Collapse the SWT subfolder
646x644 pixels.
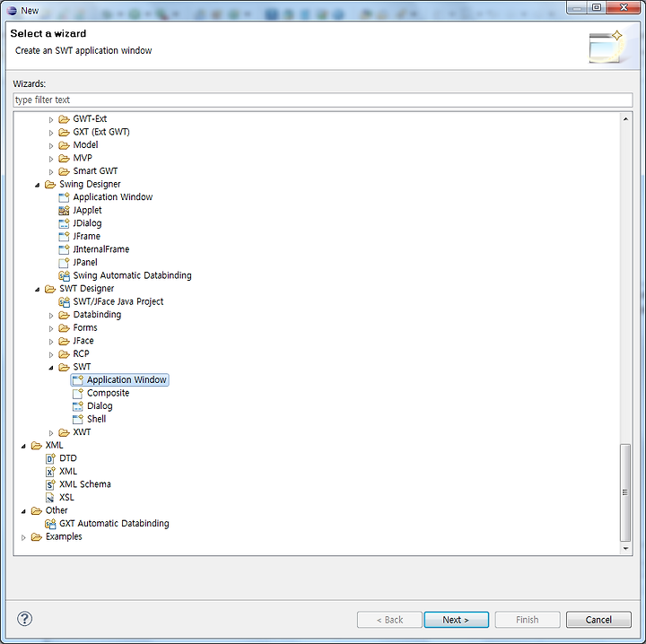[x=51, y=368]
